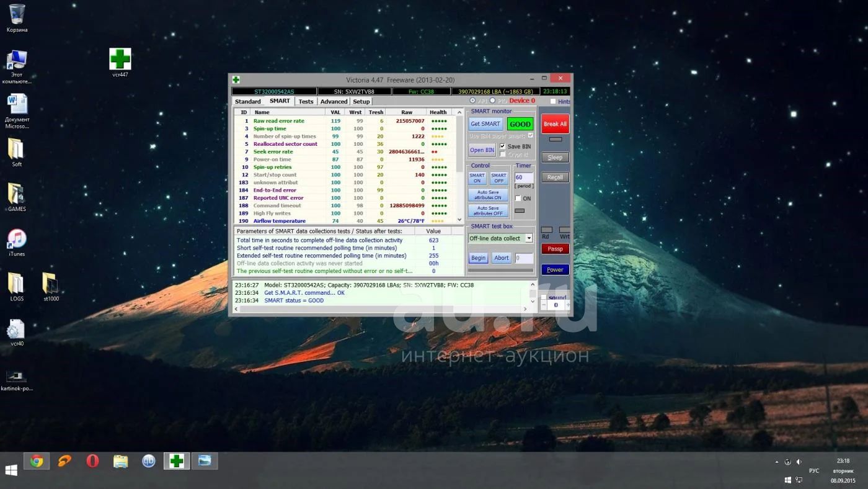
Task: Toggle the Save BIN checkbox
Action: 503,146
